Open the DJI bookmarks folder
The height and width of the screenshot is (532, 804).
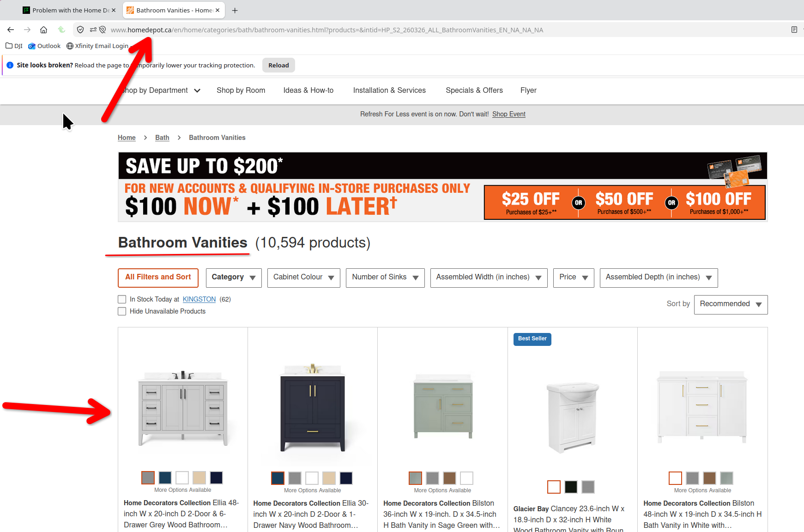14,46
